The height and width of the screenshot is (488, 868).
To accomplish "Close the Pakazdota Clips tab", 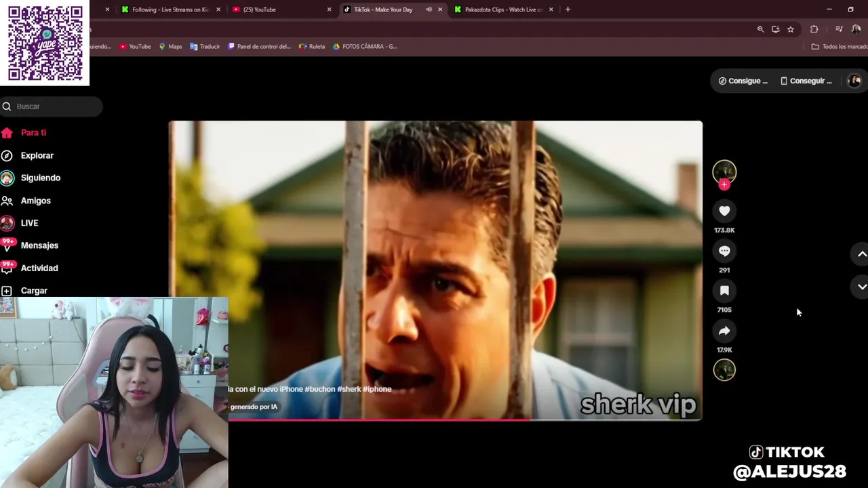I will coord(551,9).
